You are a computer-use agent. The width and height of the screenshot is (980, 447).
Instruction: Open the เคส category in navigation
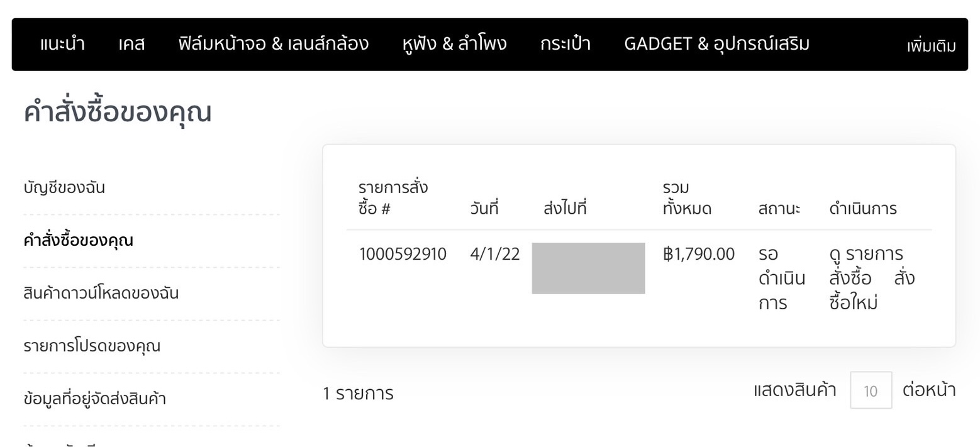pyautogui.click(x=131, y=44)
